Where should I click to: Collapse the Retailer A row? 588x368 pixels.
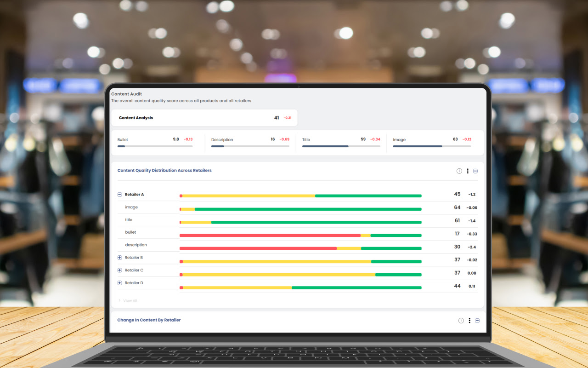click(x=120, y=195)
